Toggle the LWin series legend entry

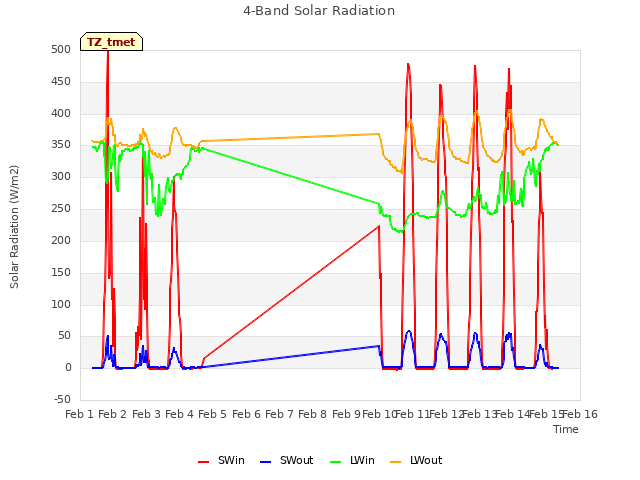tap(352, 460)
